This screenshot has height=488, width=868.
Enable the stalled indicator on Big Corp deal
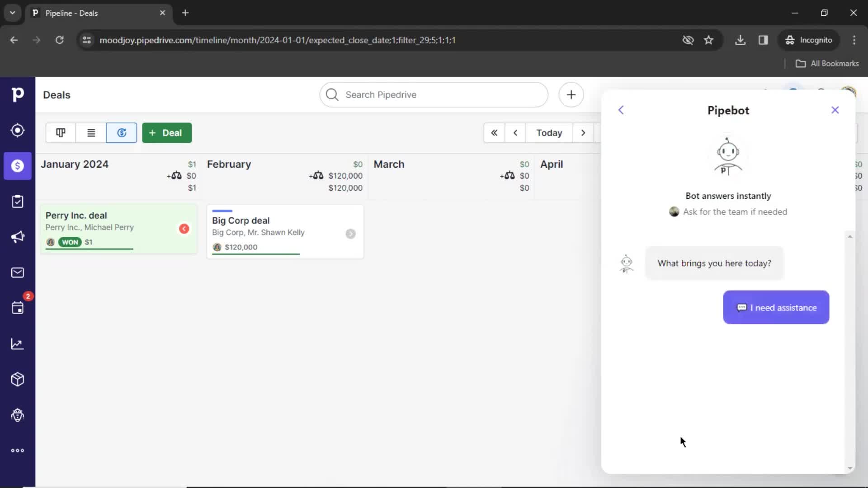click(x=351, y=234)
